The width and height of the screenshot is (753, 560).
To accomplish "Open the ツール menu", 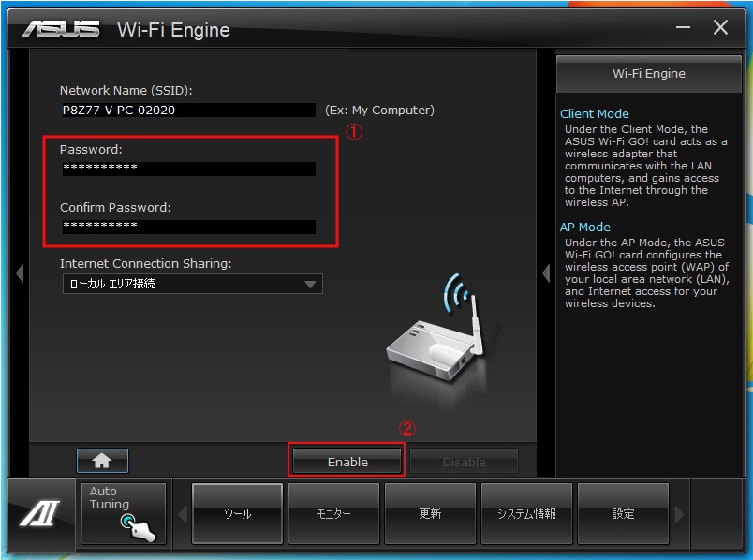I will tap(237, 514).
